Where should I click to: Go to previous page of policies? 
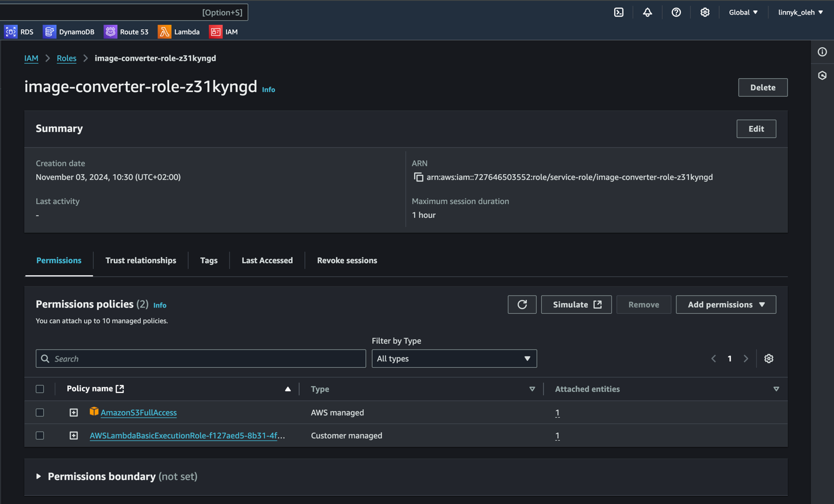click(714, 359)
